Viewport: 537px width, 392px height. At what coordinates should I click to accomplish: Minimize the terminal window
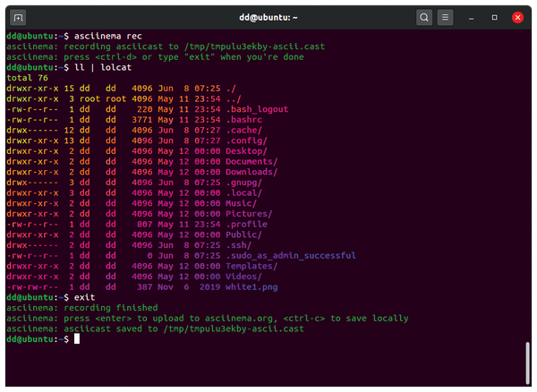pyautogui.click(x=472, y=18)
